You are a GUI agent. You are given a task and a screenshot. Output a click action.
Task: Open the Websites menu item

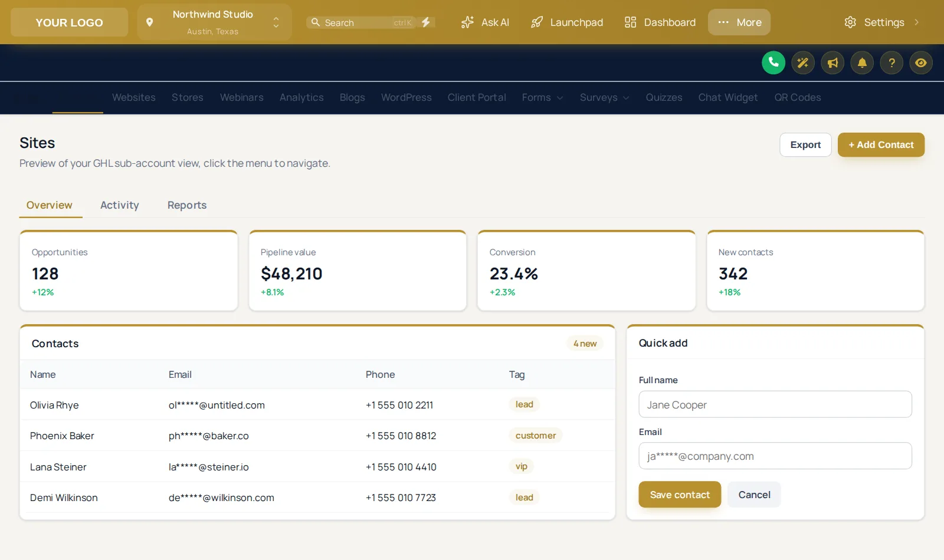pyautogui.click(x=134, y=98)
